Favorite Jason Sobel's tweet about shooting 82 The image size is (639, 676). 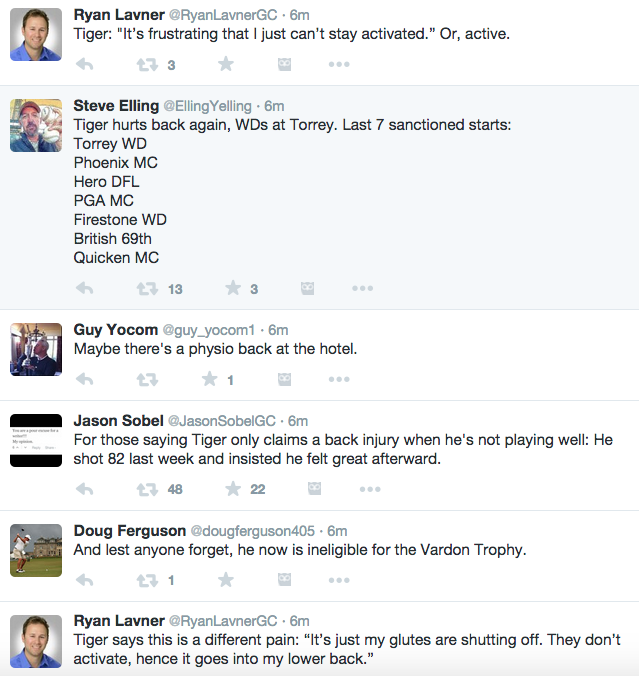coord(233,489)
